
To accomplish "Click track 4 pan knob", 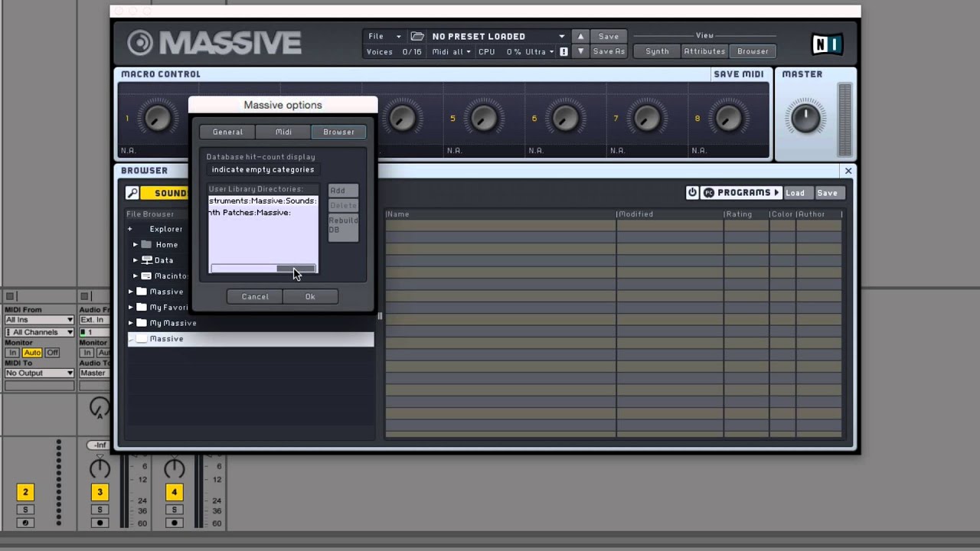I will pos(175,468).
